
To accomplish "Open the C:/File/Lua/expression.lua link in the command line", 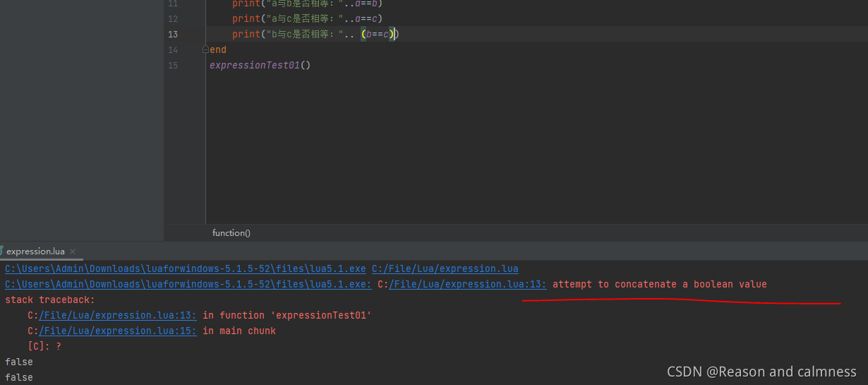I will point(445,268).
